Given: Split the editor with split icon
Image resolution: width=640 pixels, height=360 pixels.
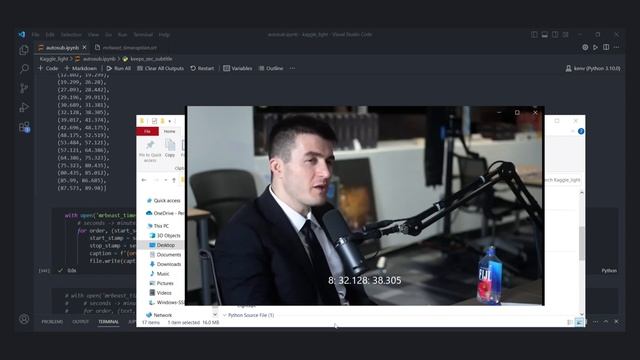Looking at the screenshot, I should 606,47.
